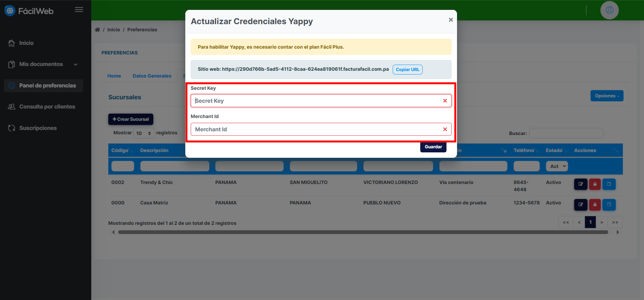Viewport: 644px width, 300px height.
Task: Open Suscripciones in the sidebar
Action: 32,128
